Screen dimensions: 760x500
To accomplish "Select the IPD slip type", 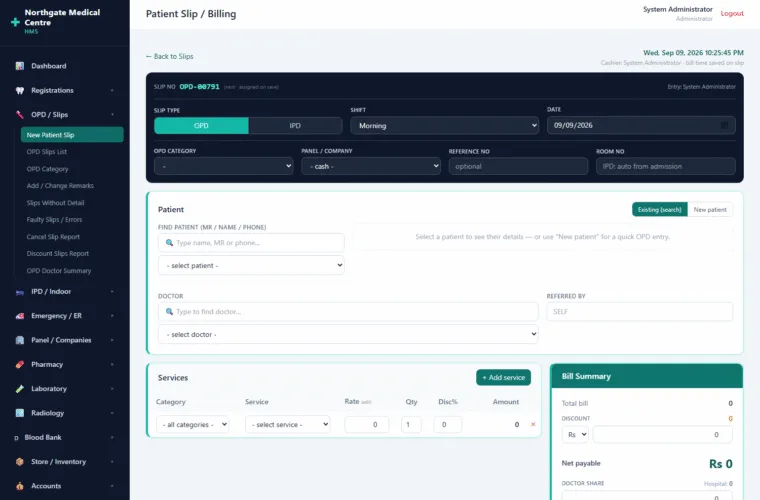I will 295,125.
